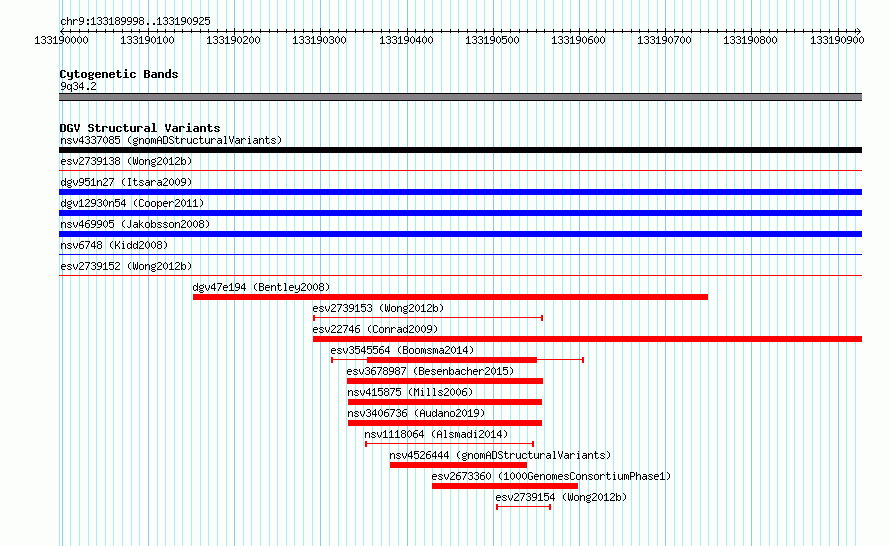Open the esv2739154 (Wong2012b) label
Viewport: 890px width, 546px height.
pyautogui.click(x=561, y=497)
